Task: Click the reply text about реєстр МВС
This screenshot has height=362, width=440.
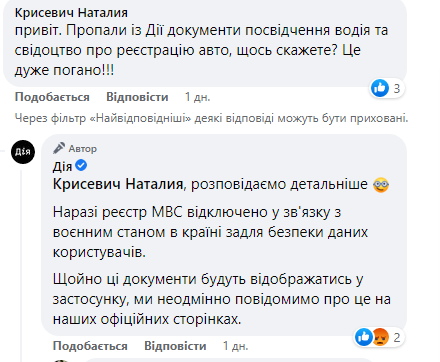Action: tap(211, 232)
